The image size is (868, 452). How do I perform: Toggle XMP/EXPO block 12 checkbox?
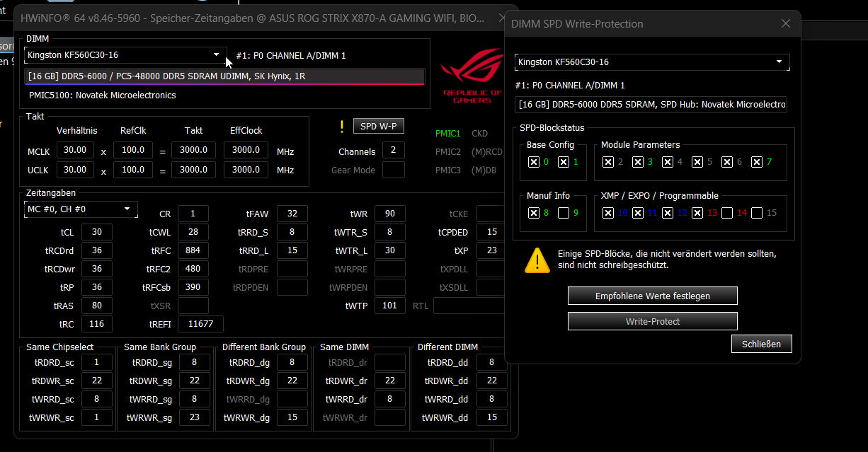668,213
